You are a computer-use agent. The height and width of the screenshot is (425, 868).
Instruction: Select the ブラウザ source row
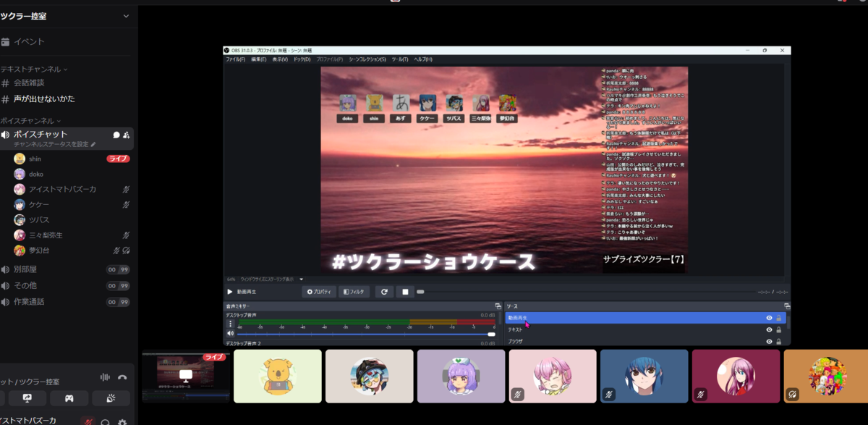(x=645, y=341)
